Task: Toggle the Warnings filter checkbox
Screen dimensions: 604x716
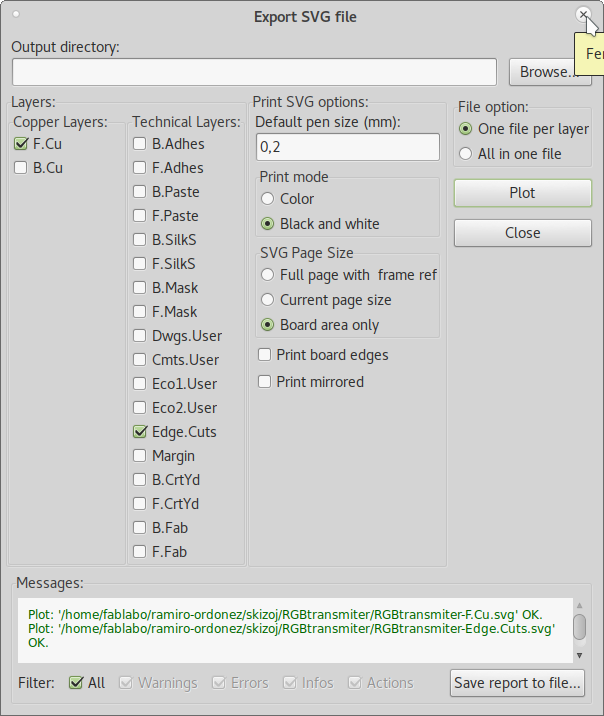Action: (x=126, y=683)
